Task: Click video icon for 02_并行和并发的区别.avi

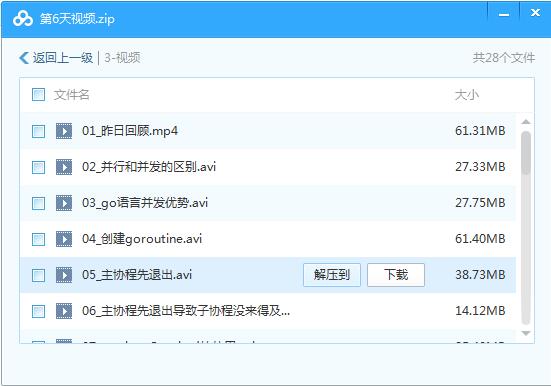Action: tap(64, 167)
